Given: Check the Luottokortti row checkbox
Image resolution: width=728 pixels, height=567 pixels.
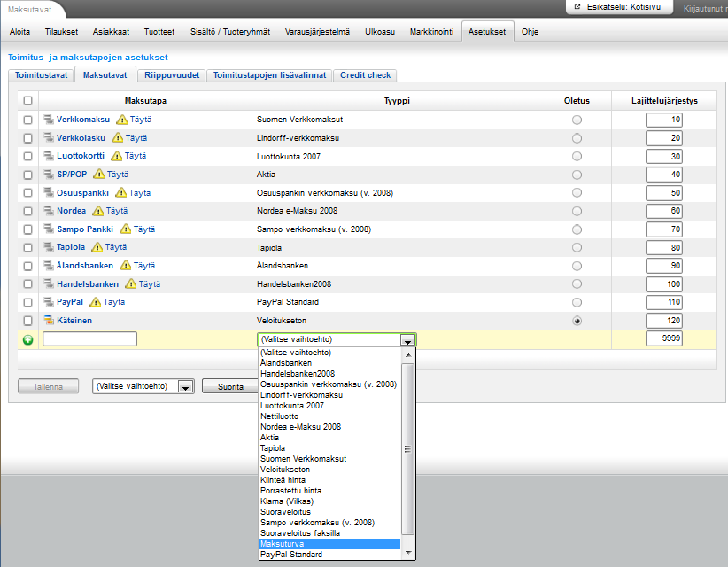Looking at the screenshot, I should (27, 156).
